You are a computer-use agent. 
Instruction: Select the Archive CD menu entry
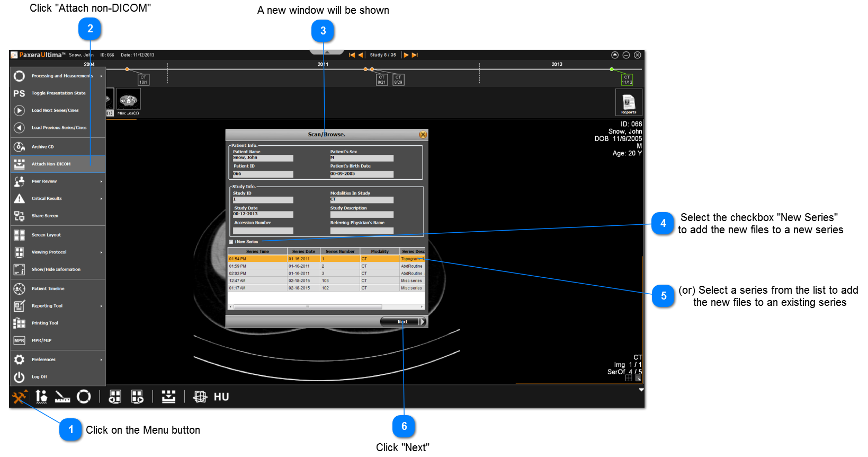coord(42,147)
